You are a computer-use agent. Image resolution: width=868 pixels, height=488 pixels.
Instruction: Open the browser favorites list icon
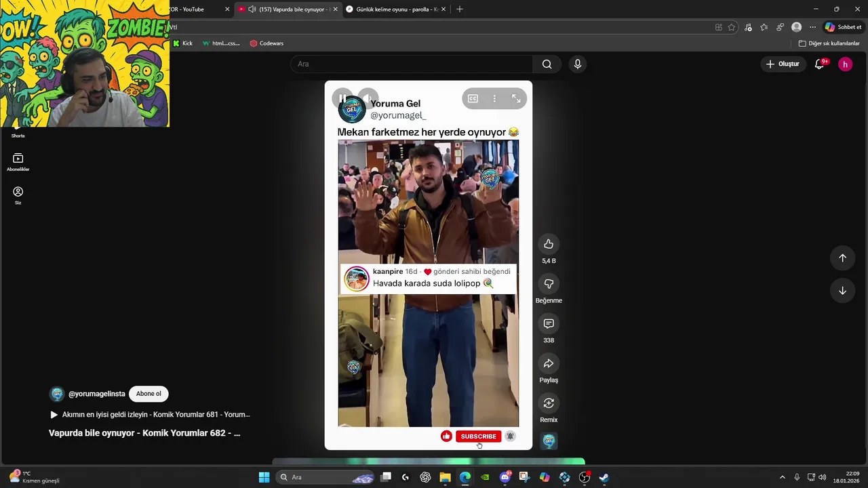[x=764, y=27]
